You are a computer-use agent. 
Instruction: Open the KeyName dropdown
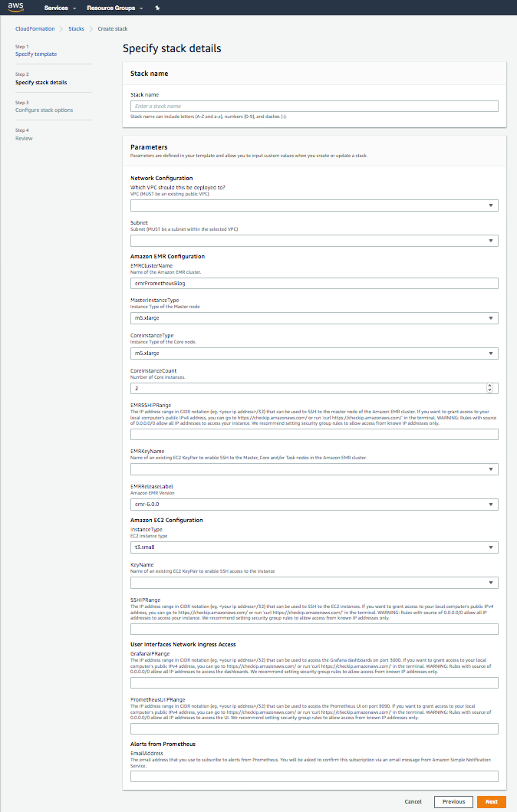point(314,583)
